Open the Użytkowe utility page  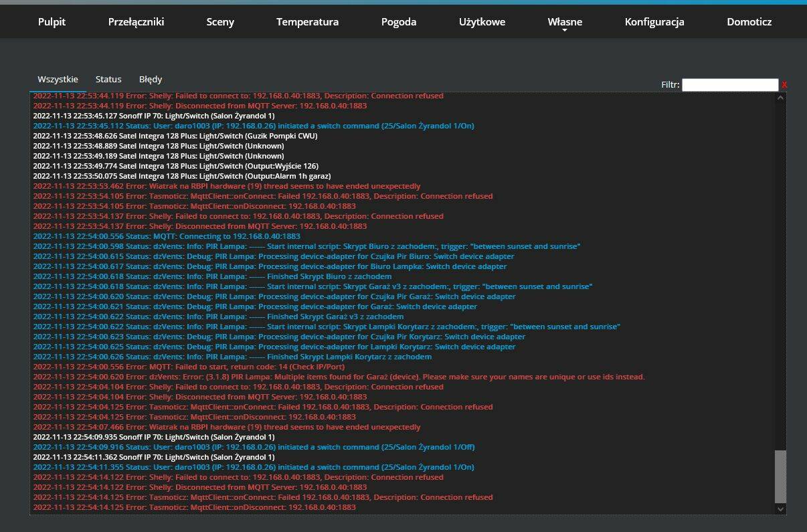coord(482,22)
